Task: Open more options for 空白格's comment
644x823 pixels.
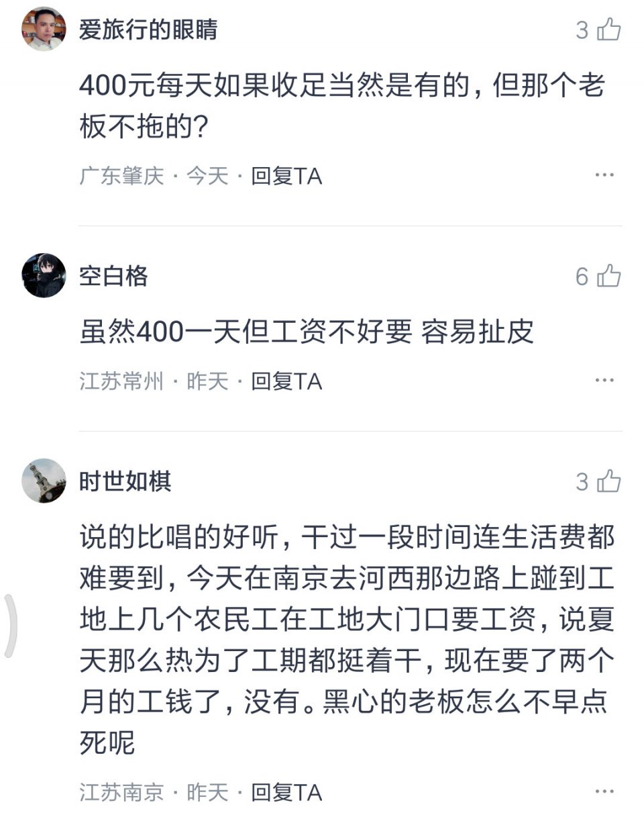Action: [604, 381]
